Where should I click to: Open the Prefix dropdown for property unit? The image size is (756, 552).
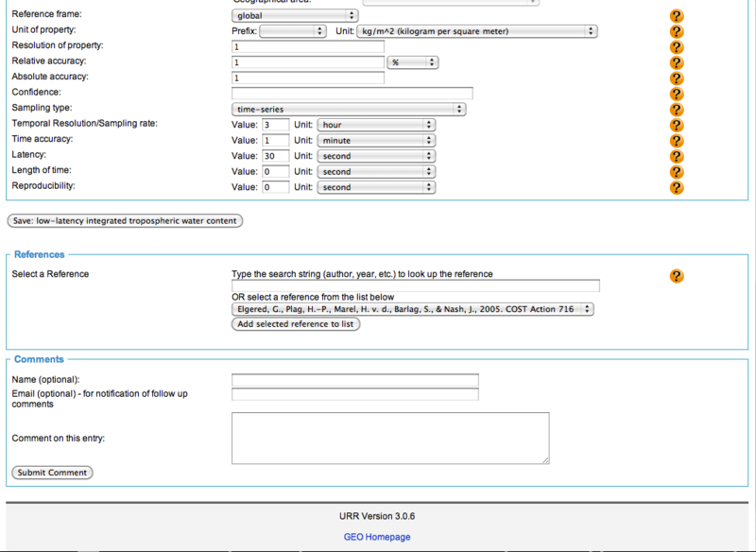pos(292,31)
